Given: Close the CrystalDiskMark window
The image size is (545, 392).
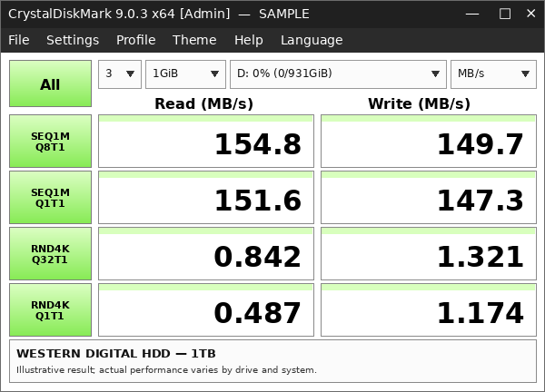Looking at the screenshot, I should (x=530, y=14).
